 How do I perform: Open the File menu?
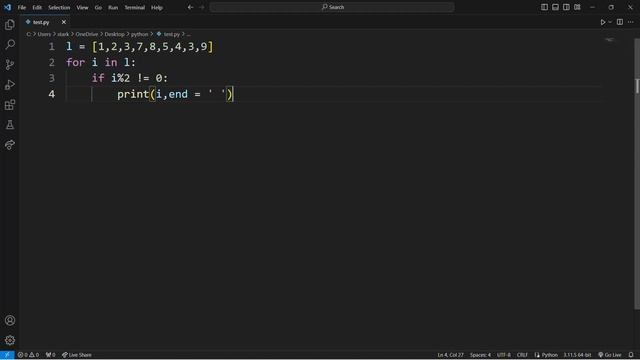(22, 7)
